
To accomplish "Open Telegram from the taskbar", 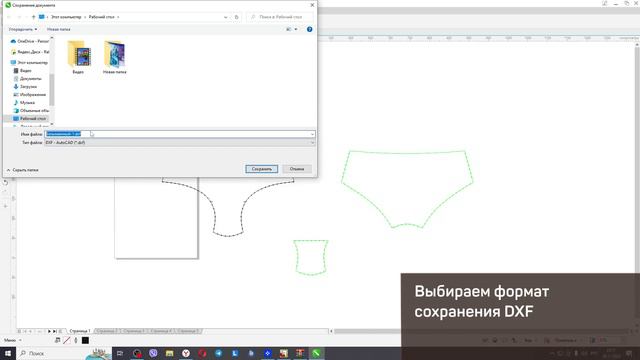I will coord(218,353).
